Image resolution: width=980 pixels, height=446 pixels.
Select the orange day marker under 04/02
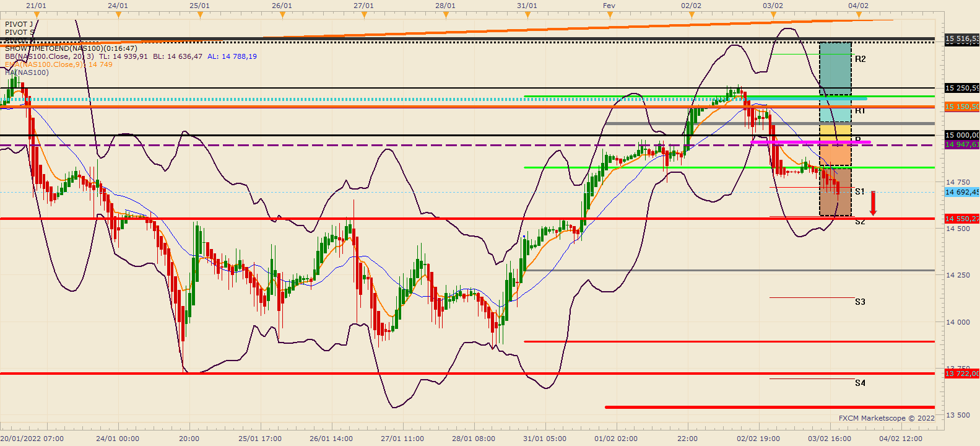coord(855,14)
